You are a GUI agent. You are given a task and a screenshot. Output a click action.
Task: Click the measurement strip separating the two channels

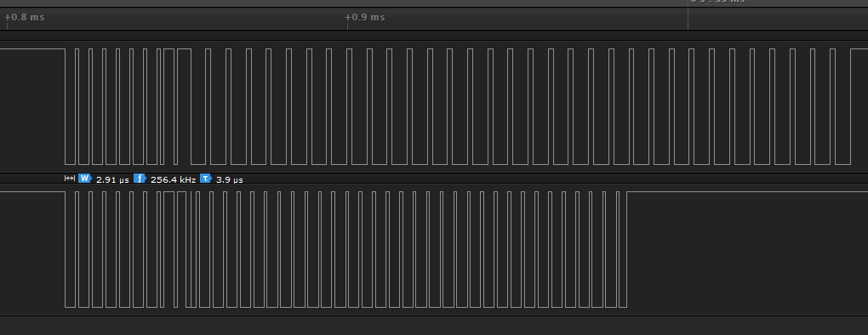pos(434,179)
